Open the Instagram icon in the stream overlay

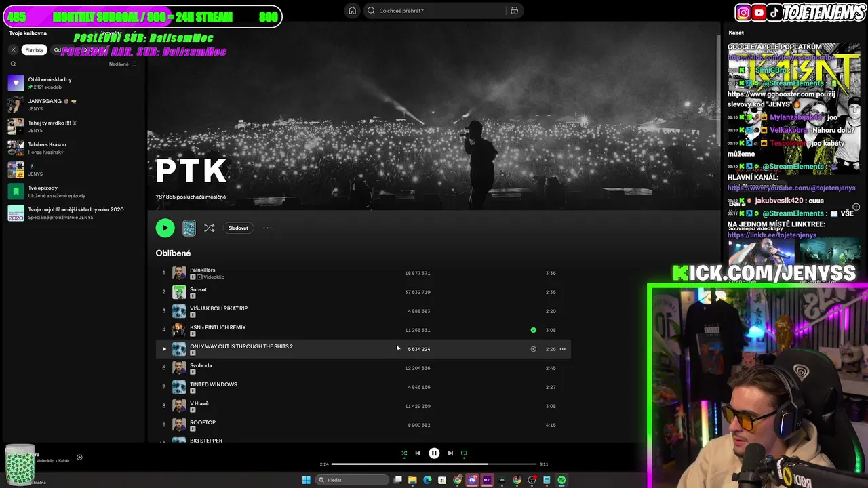[x=743, y=12]
